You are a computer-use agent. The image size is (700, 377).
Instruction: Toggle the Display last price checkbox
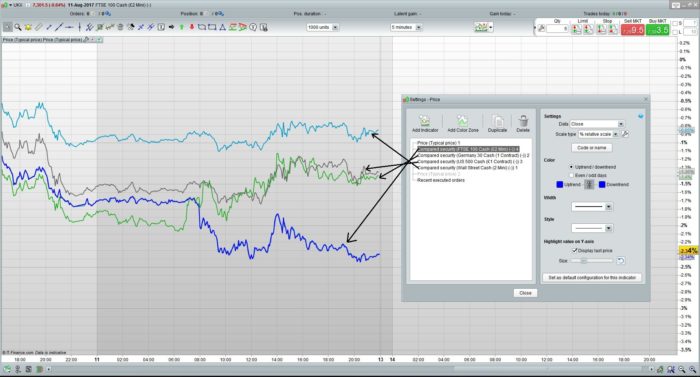575,251
